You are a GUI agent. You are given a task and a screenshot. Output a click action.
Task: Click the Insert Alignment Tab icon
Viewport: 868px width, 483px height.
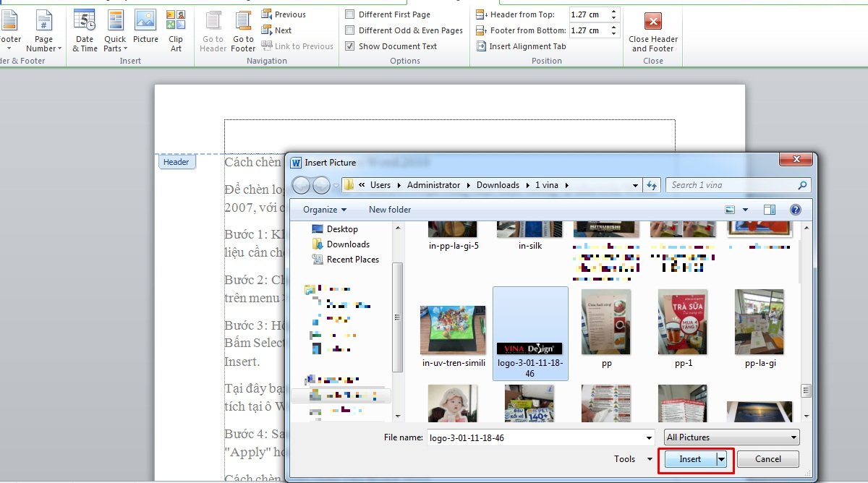[482, 46]
